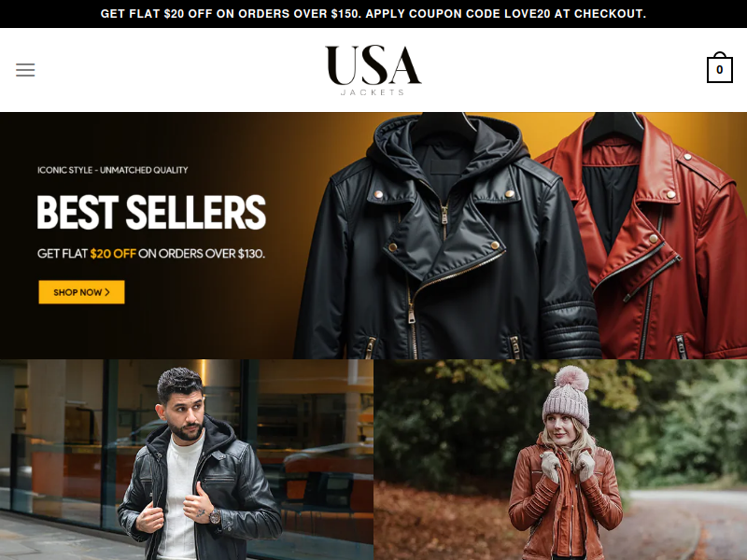Open the shopping bag cart icon
Viewport: 747px width, 560px height.
click(x=719, y=67)
